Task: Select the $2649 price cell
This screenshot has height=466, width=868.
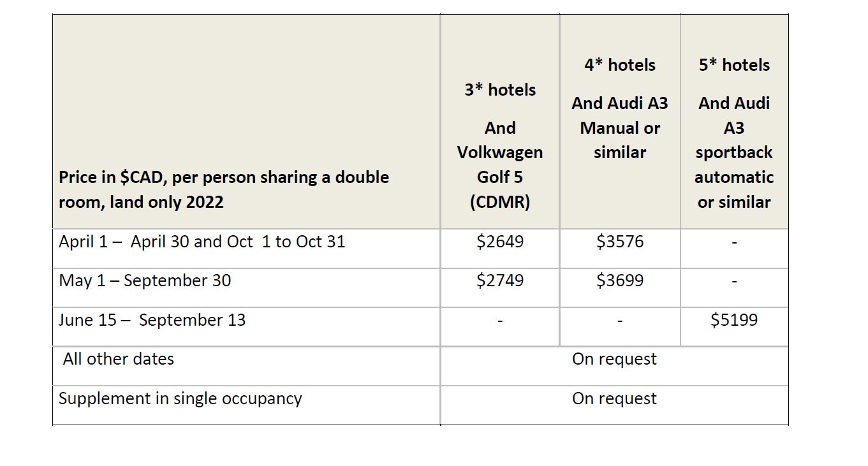Action: 500,242
